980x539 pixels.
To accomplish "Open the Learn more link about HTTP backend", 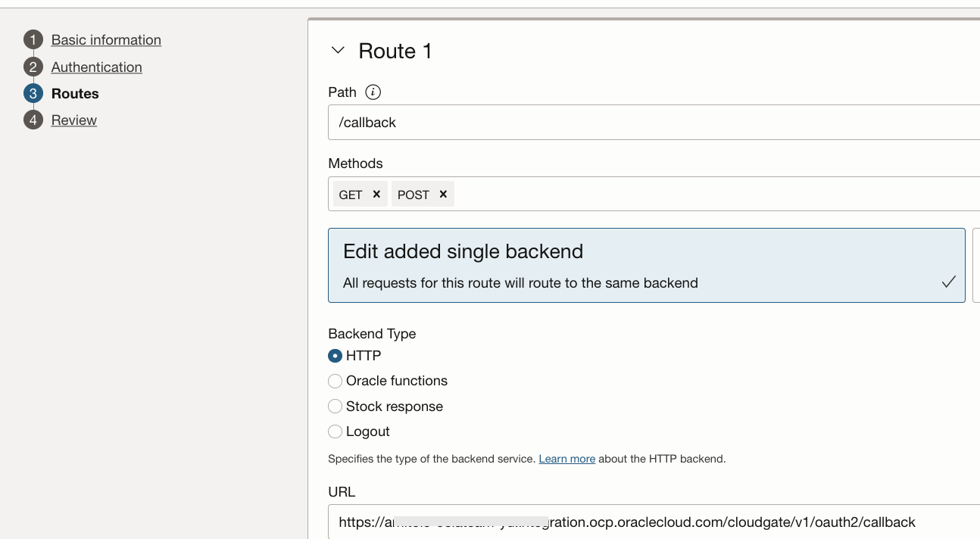I will tap(566, 459).
